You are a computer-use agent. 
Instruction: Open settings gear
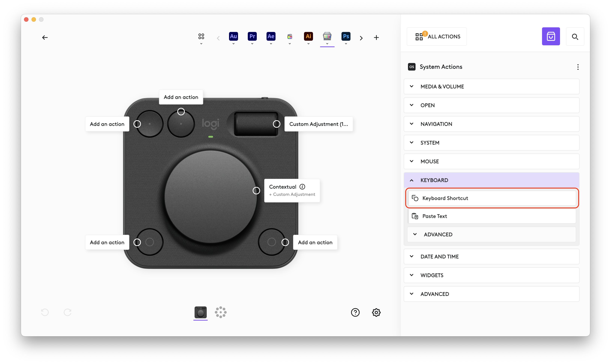pyautogui.click(x=376, y=312)
